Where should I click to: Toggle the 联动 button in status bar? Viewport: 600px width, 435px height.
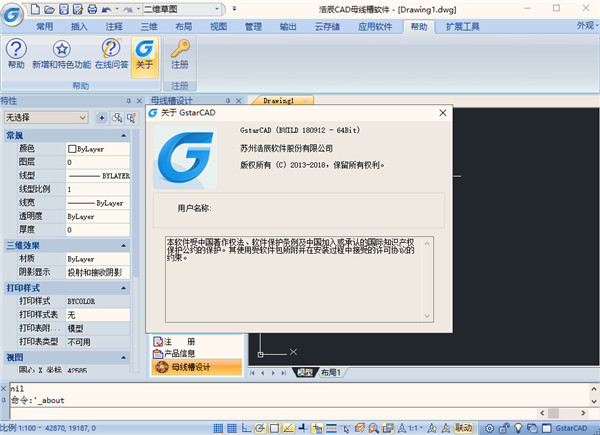463,428
